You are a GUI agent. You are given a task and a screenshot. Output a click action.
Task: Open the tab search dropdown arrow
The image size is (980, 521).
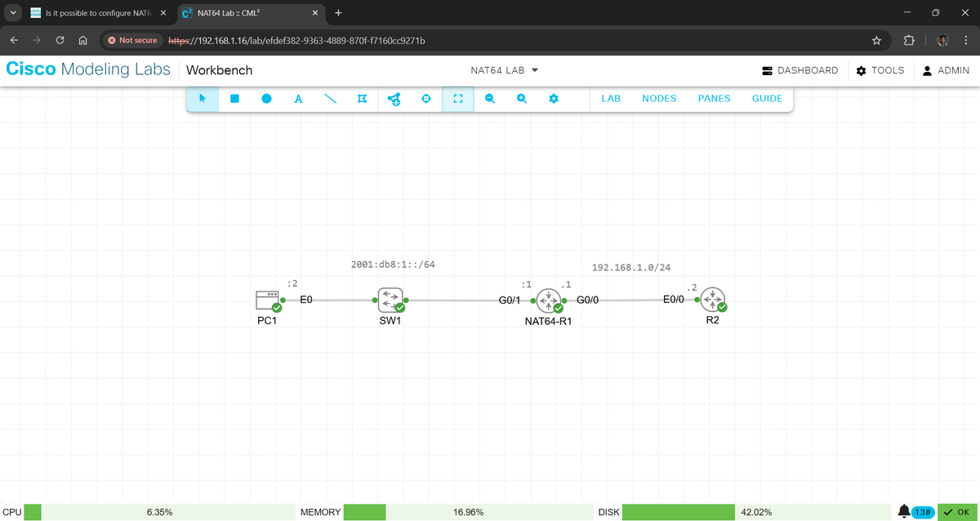(x=12, y=13)
